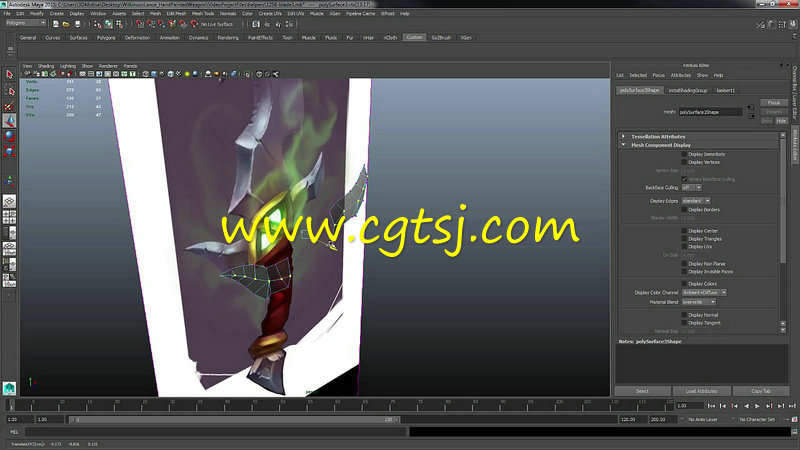Open Script Editor icon at bottom right
This screenshot has height=450, width=800.
coord(794,432)
